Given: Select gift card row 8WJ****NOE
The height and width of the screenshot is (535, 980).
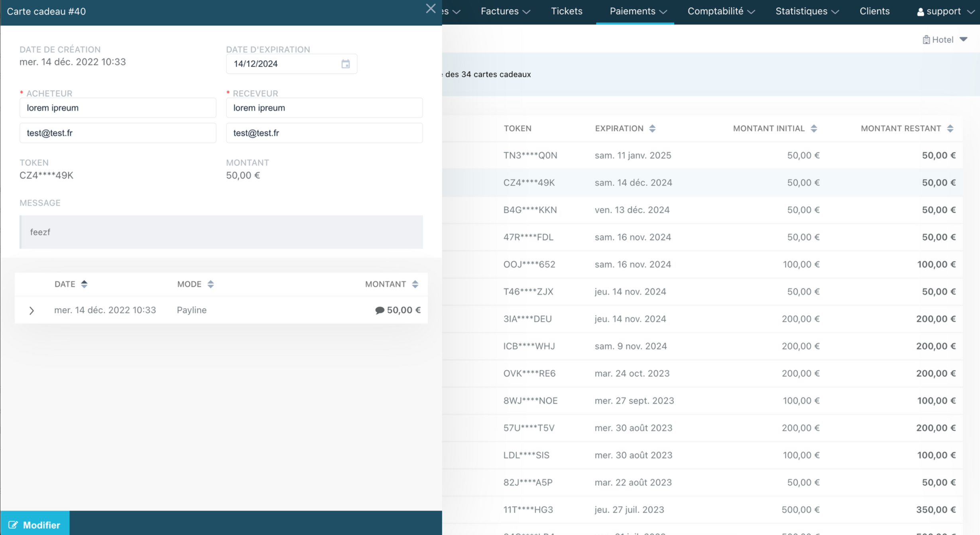Looking at the screenshot, I should pos(703,401).
